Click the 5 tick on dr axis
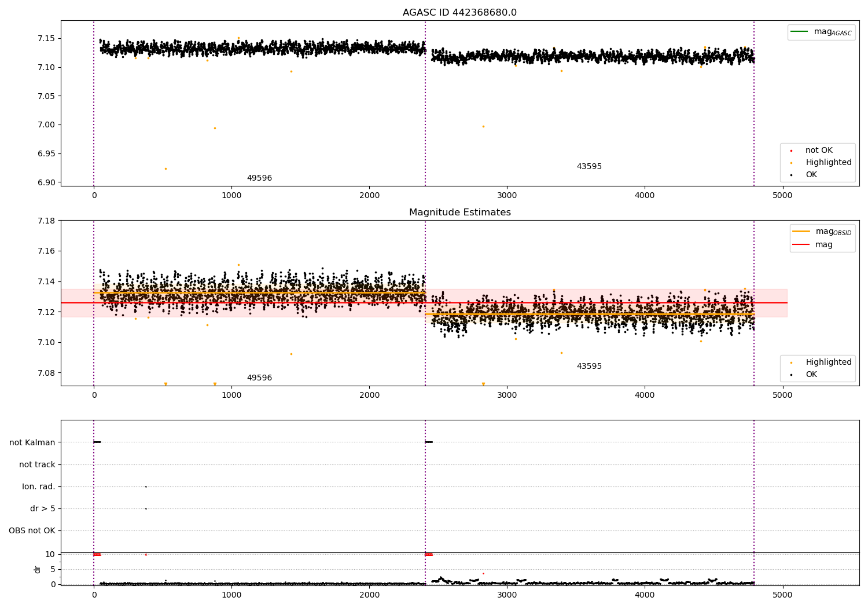 tap(53, 569)
